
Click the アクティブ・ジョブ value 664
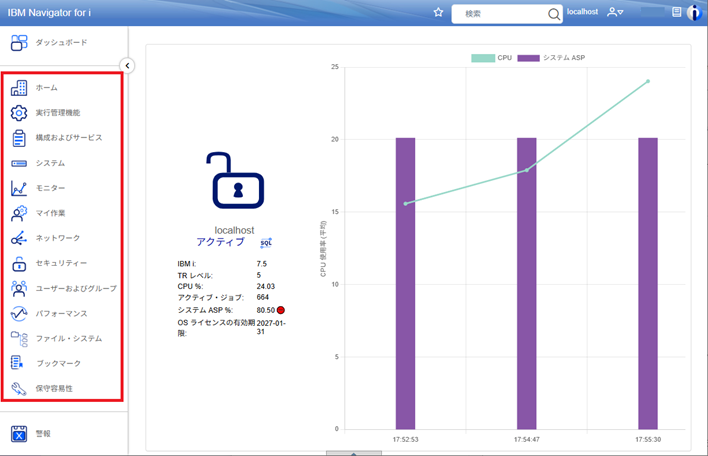click(262, 297)
